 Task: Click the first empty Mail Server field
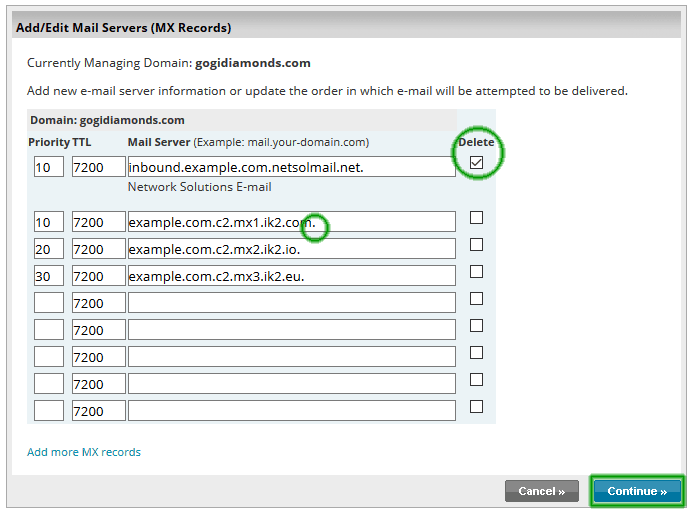coord(291,303)
